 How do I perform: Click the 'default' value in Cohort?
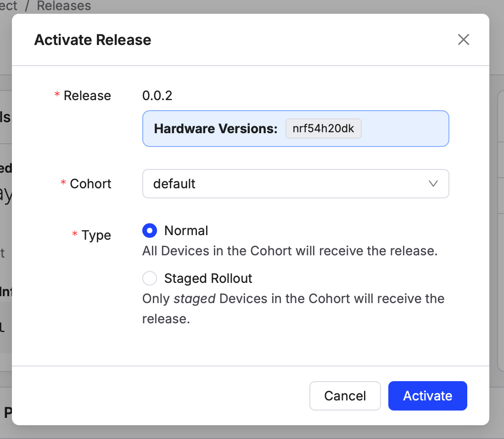174,184
